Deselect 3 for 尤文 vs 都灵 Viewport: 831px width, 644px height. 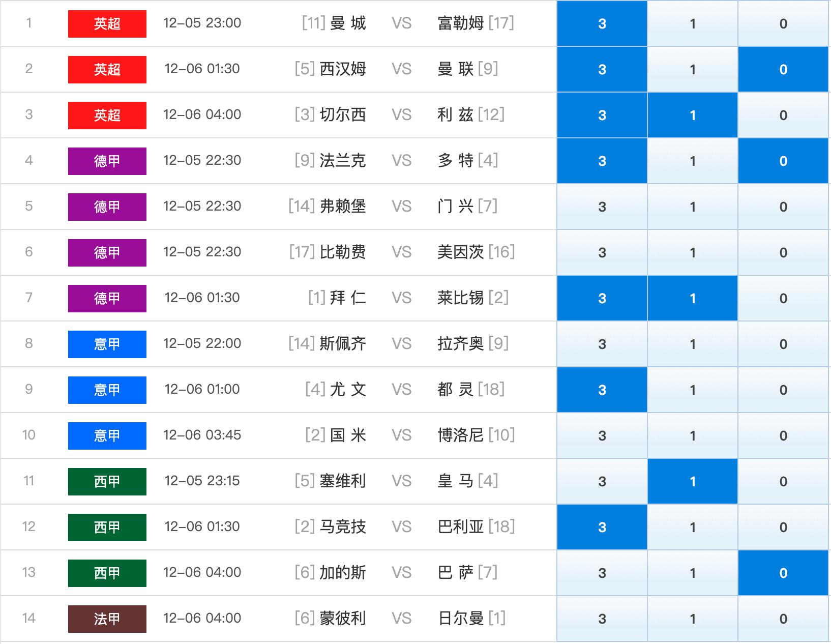(x=602, y=390)
